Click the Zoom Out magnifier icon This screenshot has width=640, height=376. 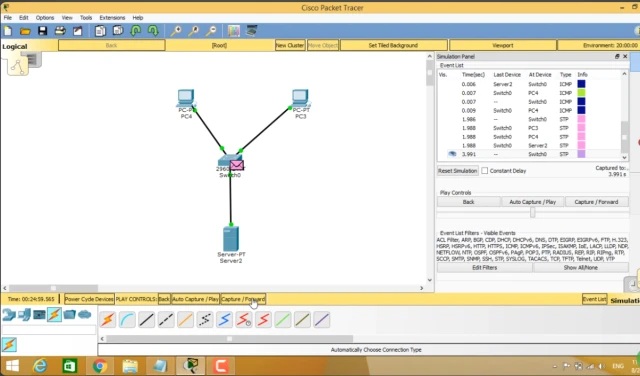(211, 31)
